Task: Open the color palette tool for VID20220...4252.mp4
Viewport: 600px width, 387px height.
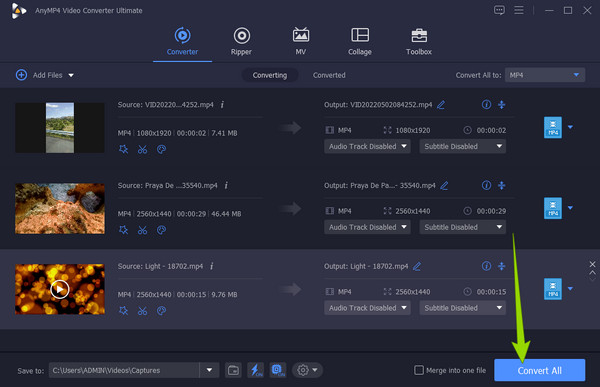Action: point(161,149)
